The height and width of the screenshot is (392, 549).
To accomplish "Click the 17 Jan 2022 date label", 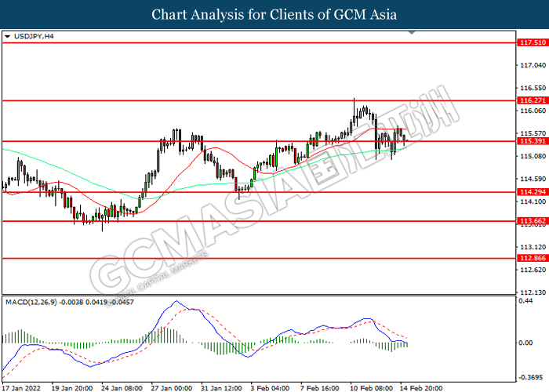I will pos(21,388).
